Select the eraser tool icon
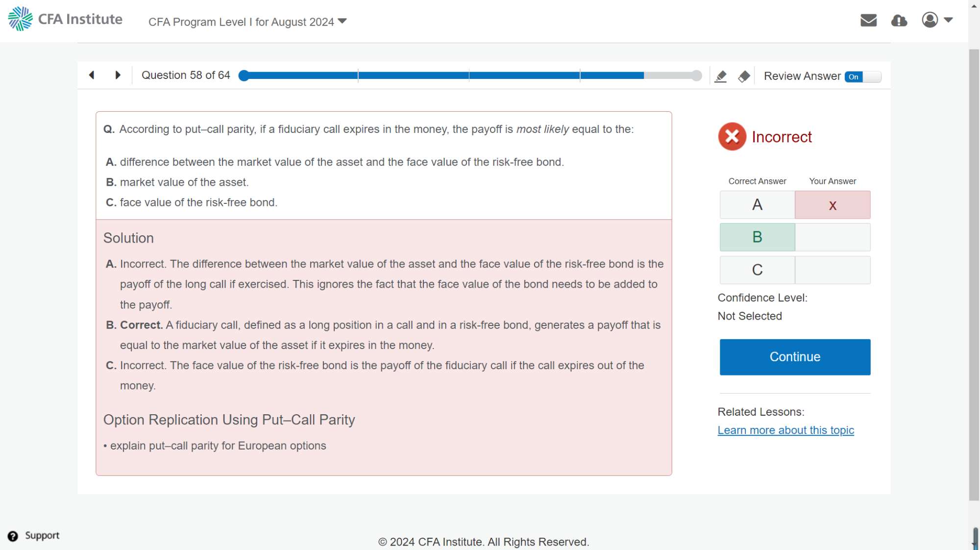The image size is (980, 550). [744, 76]
